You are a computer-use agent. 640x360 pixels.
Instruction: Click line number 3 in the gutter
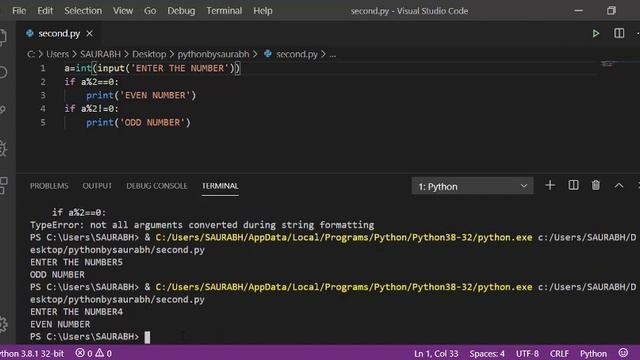pyautogui.click(x=43, y=96)
